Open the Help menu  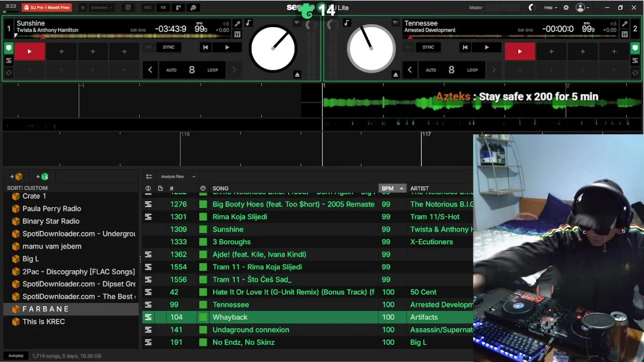click(x=550, y=8)
